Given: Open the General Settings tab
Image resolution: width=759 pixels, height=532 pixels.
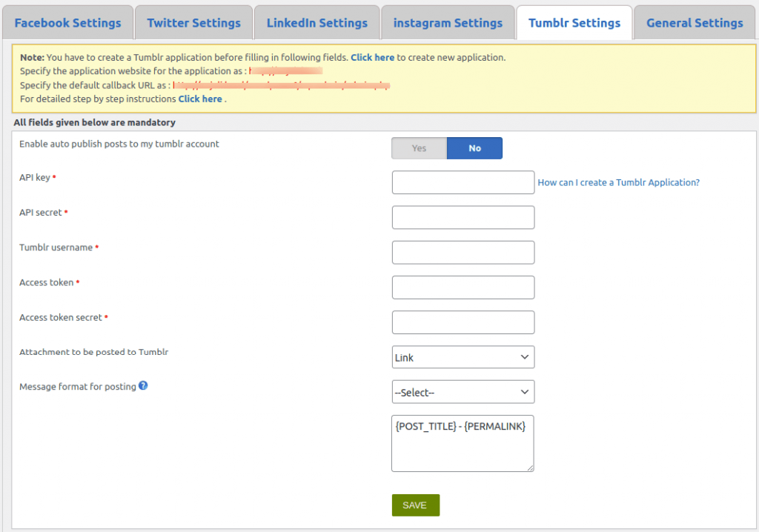Looking at the screenshot, I should point(694,22).
